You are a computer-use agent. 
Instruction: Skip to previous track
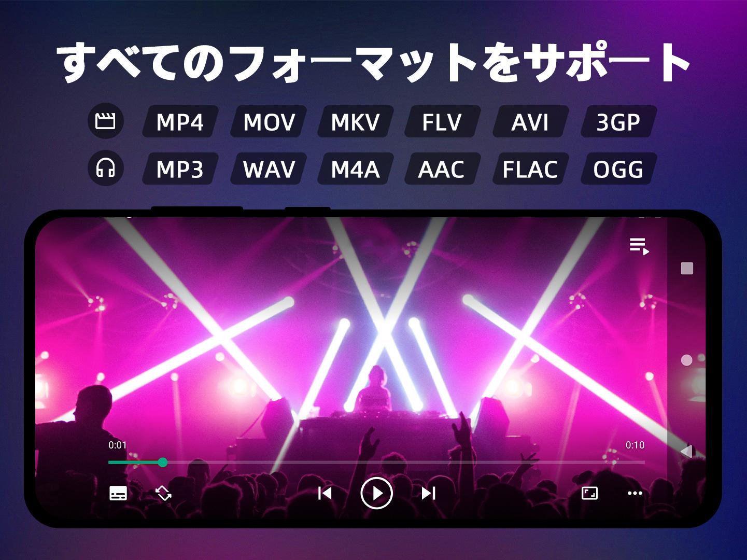pyautogui.click(x=325, y=493)
